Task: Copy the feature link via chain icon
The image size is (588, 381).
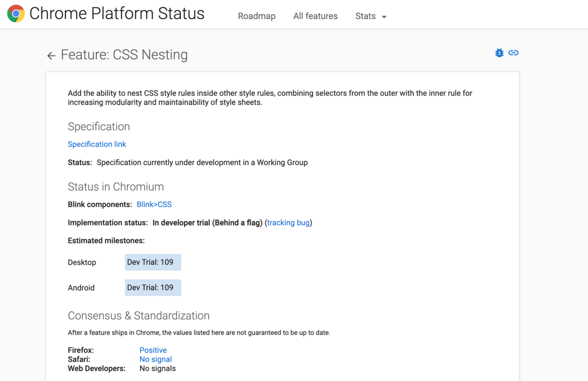Action: (x=513, y=53)
